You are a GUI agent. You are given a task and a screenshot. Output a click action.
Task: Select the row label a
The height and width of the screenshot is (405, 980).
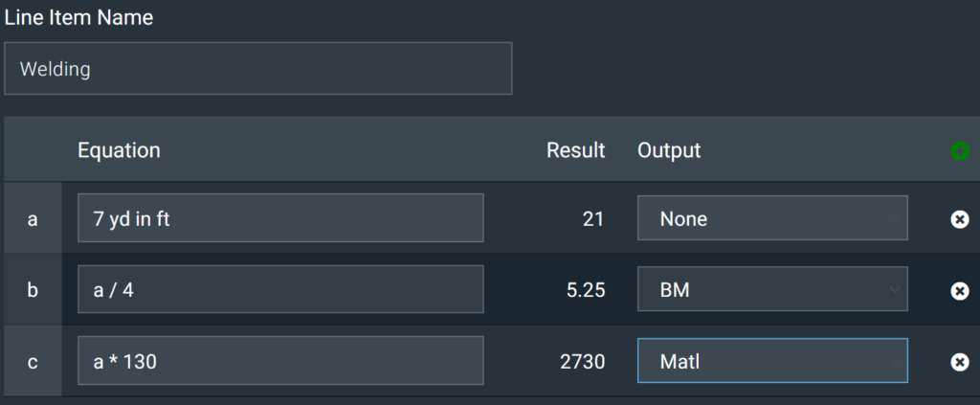tap(33, 218)
